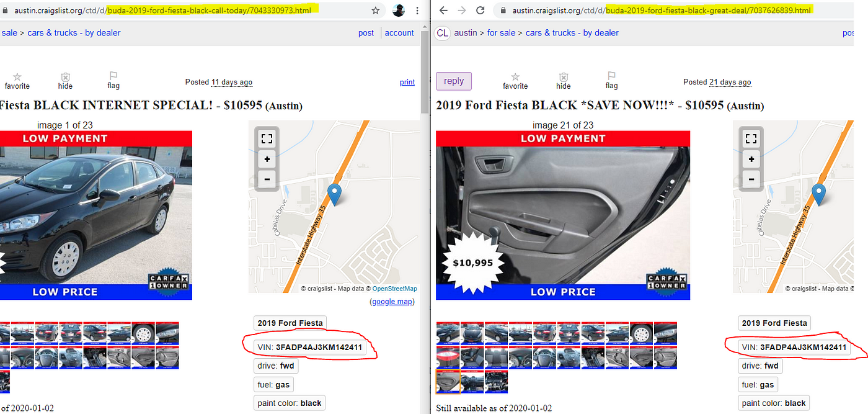This screenshot has width=868, height=414.
Task: Click 'Posted 11 days ago' text
Action: 219,82
